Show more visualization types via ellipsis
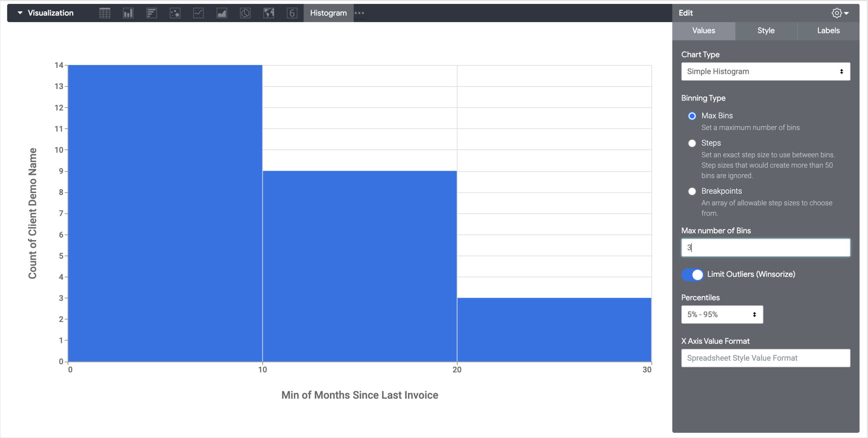Image resolution: width=868 pixels, height=438 pixels. tap(359, 13)
